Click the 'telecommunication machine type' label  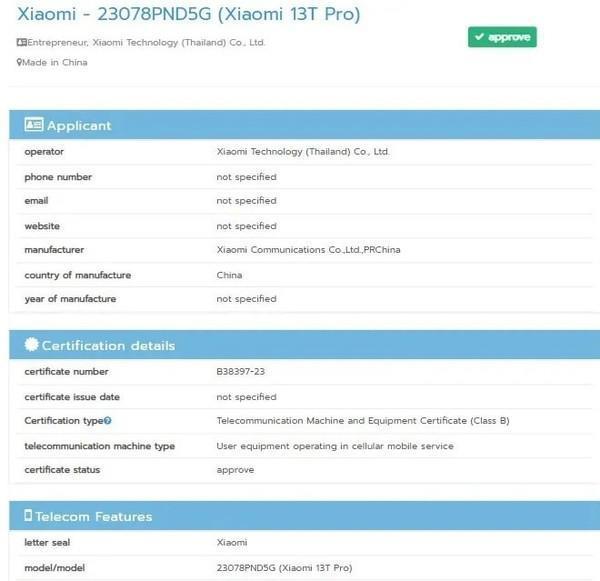coord(100,446)
